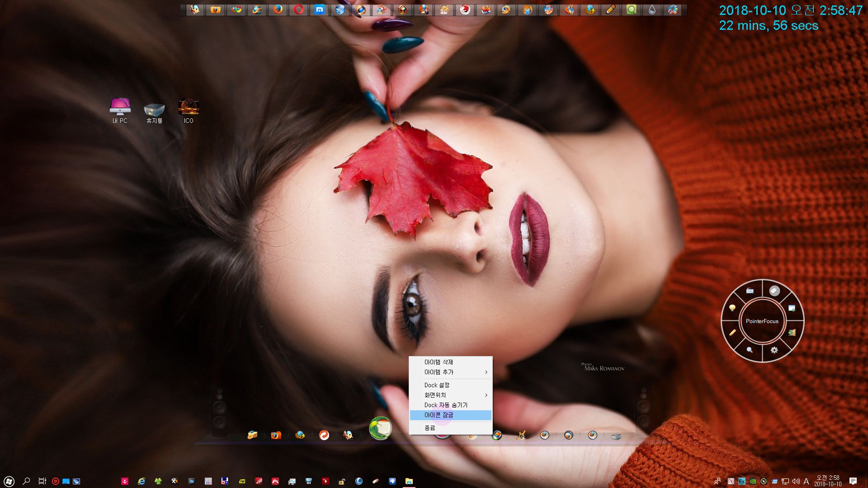This screenshot has width=868, height=488.
Task: Click the red gear icon on taskbar
Action: click(56, 481)
